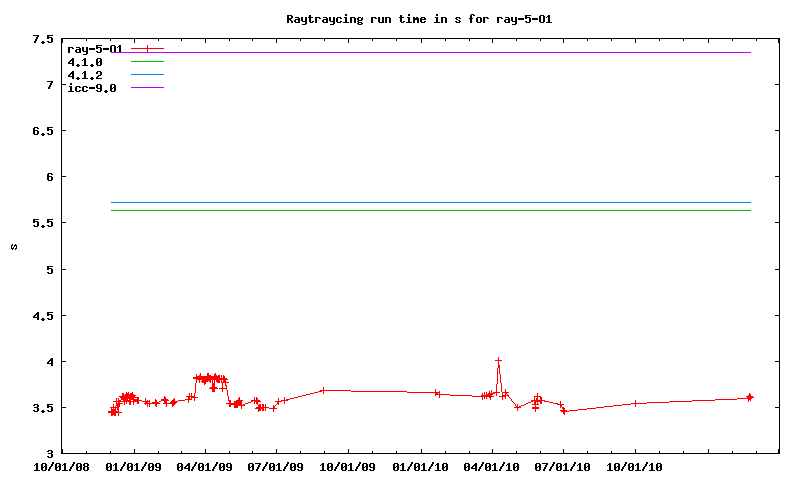Click the y-axis unit label "s"
This screenshot has width=800, height=480.
coord(14,246)
